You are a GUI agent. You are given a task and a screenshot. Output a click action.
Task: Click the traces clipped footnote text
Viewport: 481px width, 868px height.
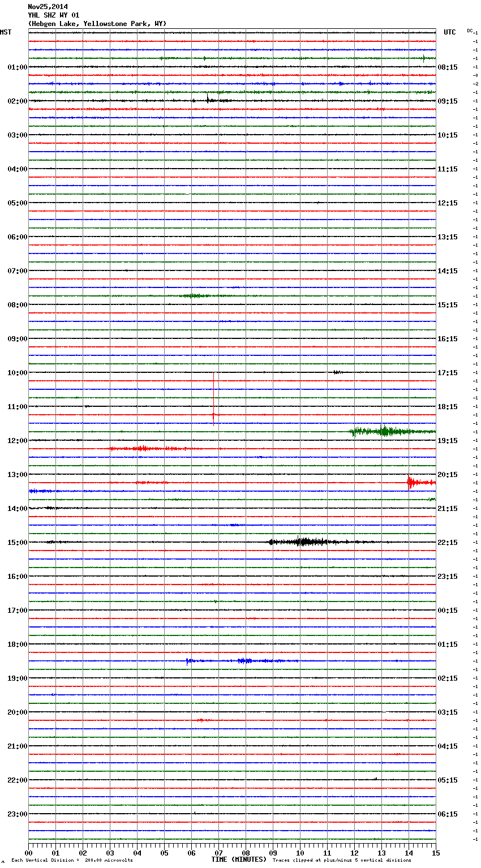pos(342,860)
